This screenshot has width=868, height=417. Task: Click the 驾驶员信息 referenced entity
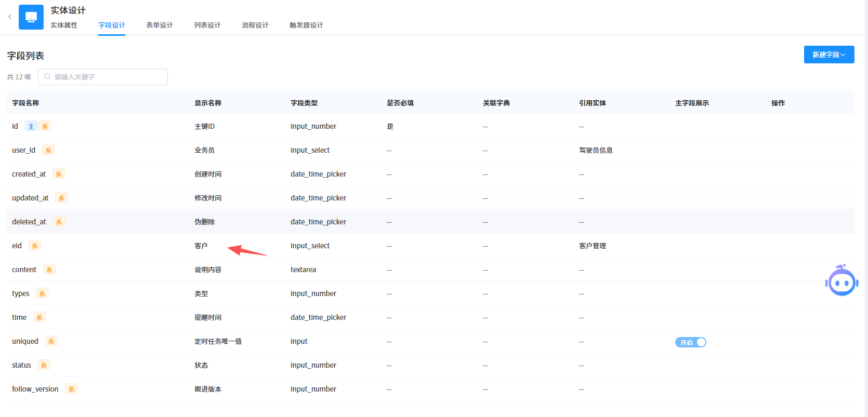click(x=596, y=150)
